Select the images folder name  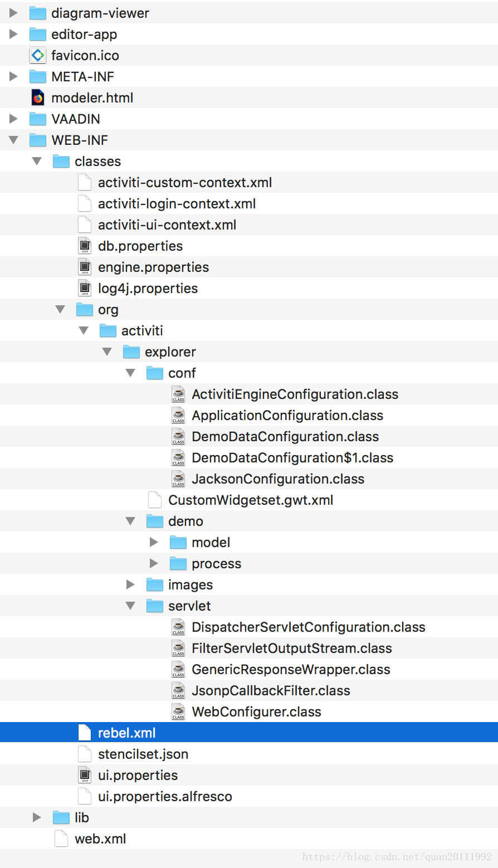191,585
